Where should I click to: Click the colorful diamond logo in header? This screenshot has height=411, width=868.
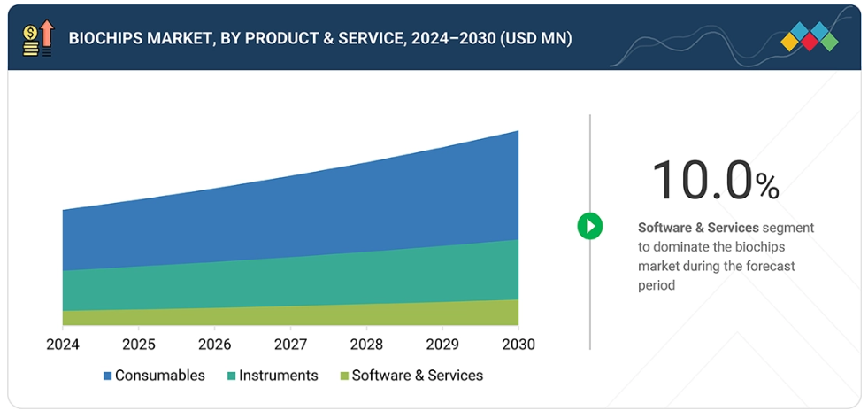(810, 38)
